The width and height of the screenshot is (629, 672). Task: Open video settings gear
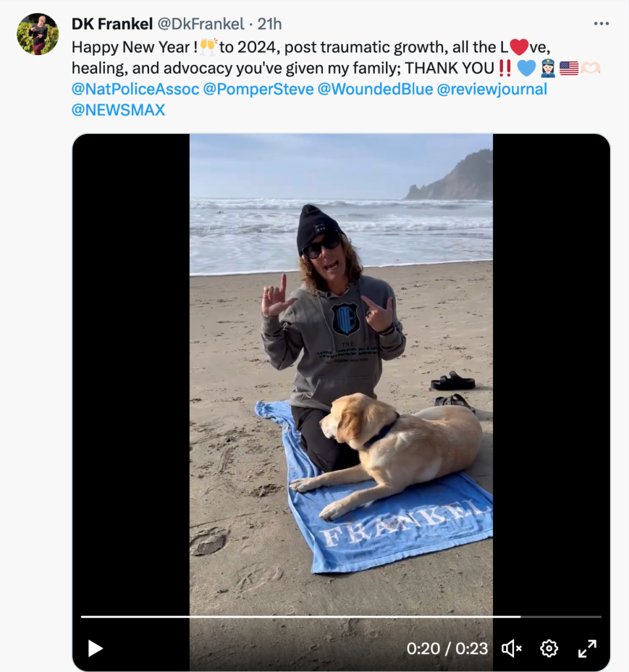(x=549, y=648)
